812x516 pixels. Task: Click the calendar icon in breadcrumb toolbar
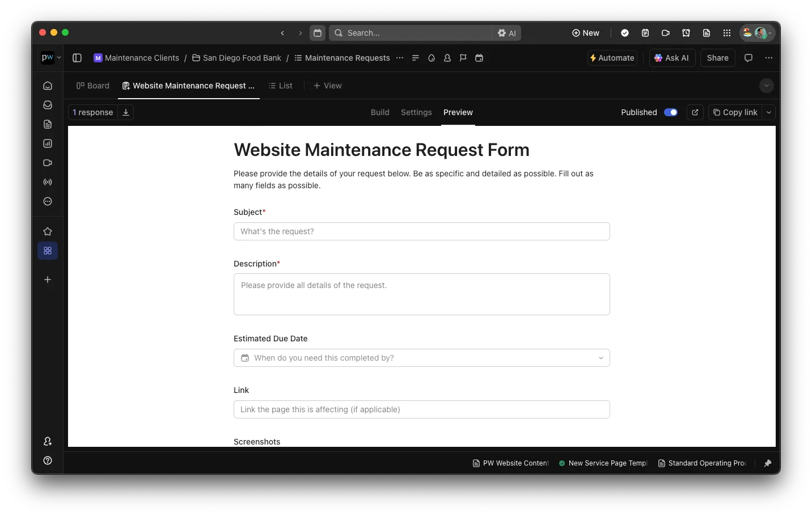pos(479,58)
